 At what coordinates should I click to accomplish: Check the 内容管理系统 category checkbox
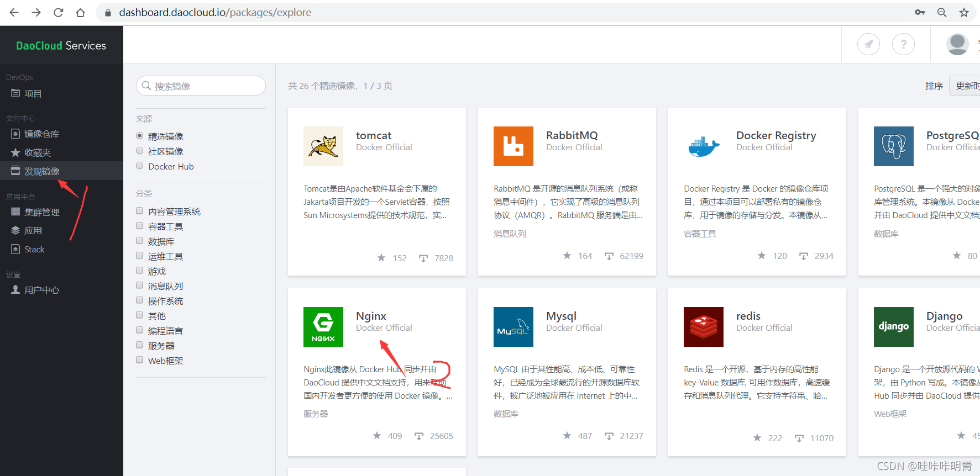[x=140, y=211]
